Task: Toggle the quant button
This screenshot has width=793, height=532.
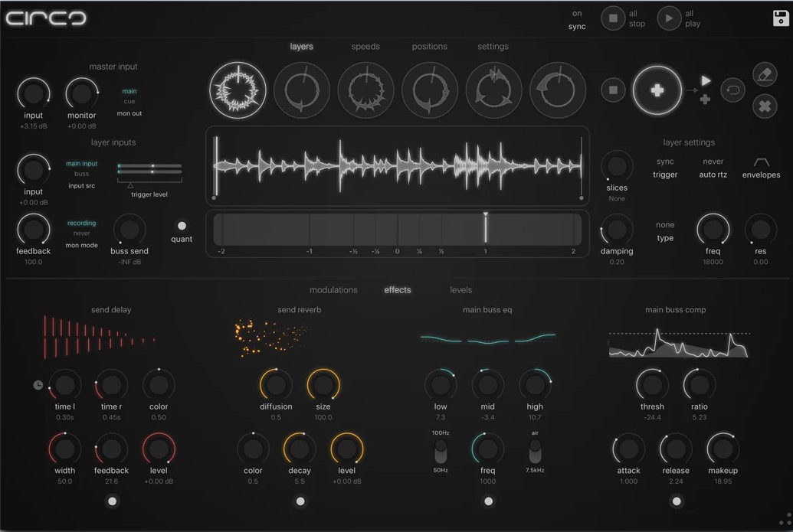Action: 182,226
